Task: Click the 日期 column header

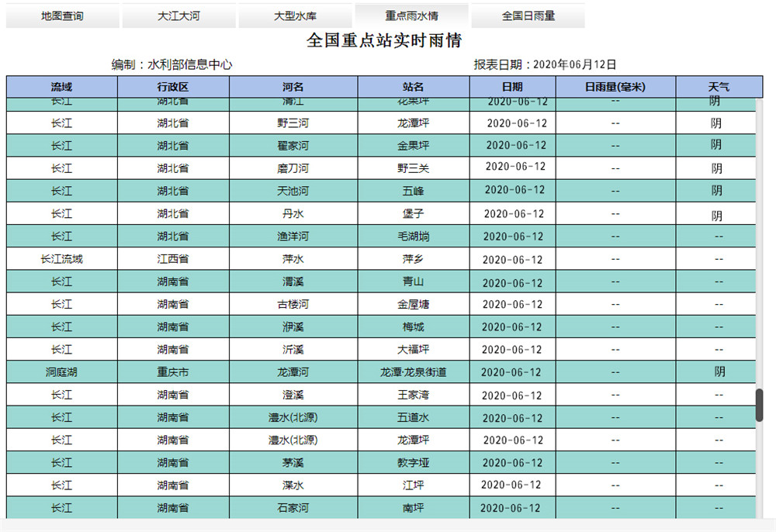Action: pos(512,87)
